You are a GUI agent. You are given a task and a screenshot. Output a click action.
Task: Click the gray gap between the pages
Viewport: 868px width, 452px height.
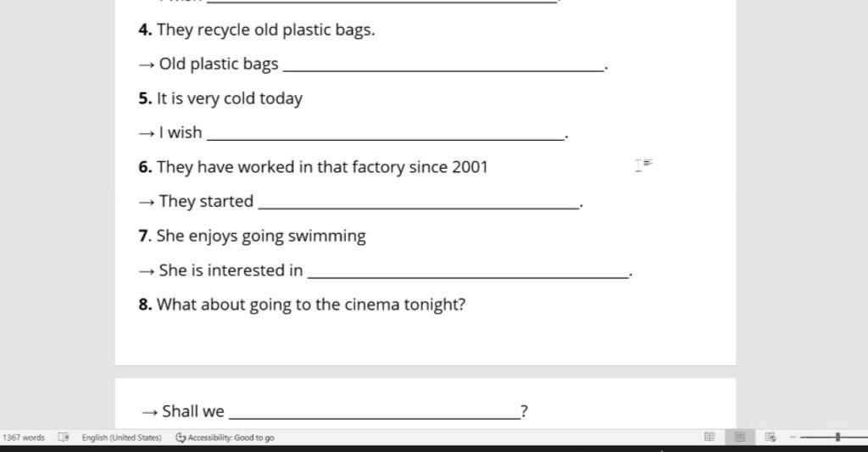(426, 371)
